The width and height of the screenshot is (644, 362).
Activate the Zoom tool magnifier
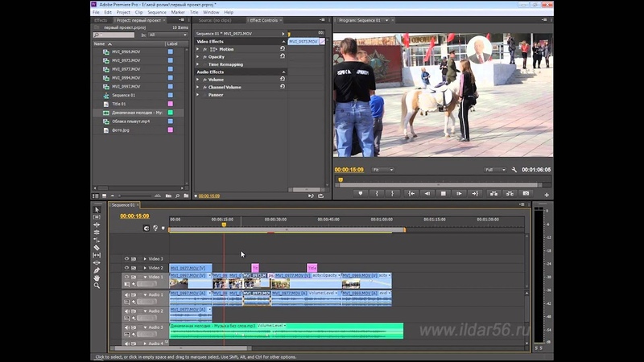tap(97, 286)
